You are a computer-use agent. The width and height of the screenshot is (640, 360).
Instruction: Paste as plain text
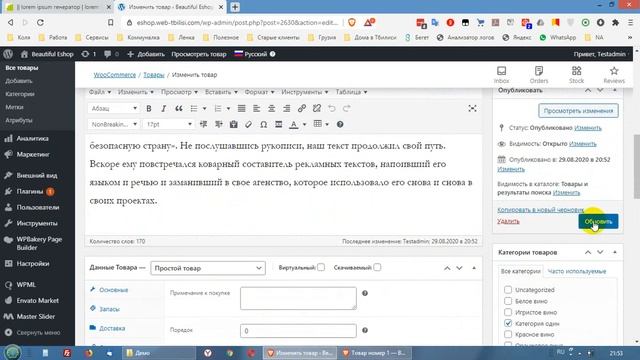pos(233,124)
